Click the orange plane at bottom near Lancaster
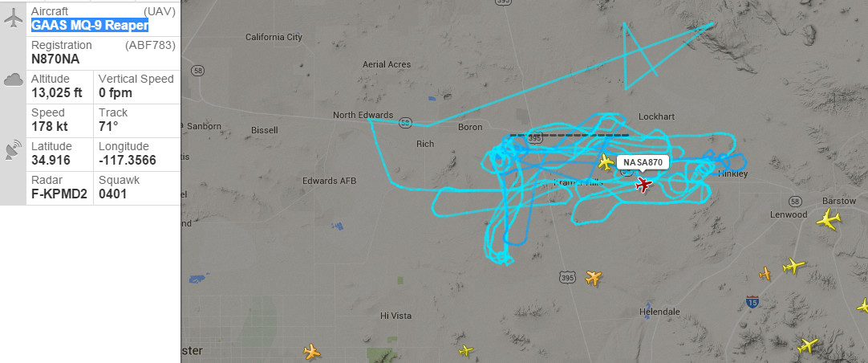This screenshot has height=363, width=868. point(312,351)
